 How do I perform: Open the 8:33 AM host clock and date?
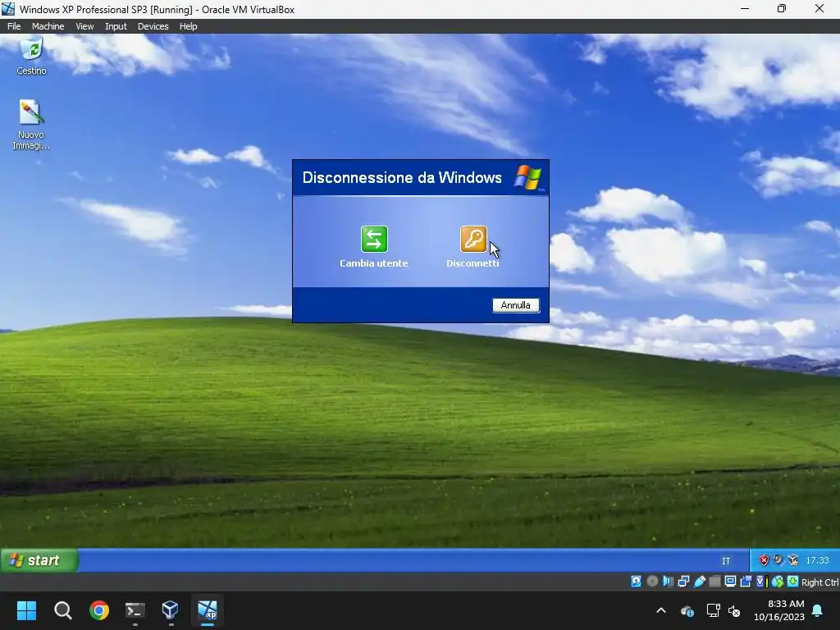click(779, 610)
